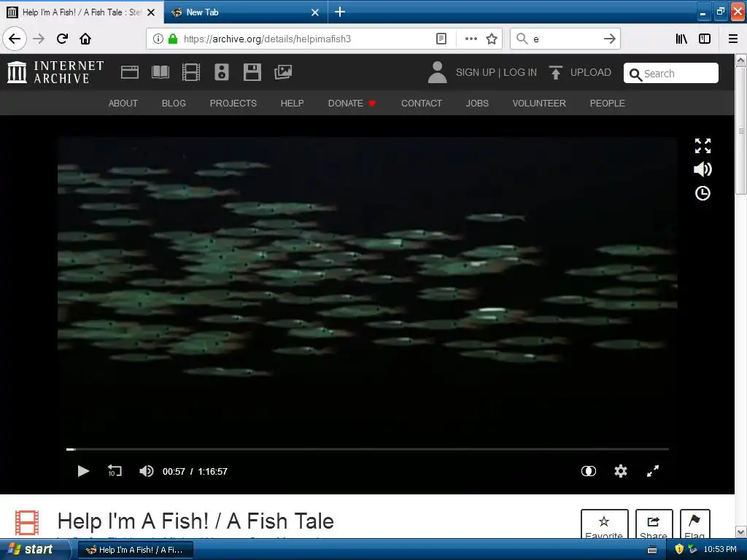Click the Internet Archive logo

coord(55,72)
